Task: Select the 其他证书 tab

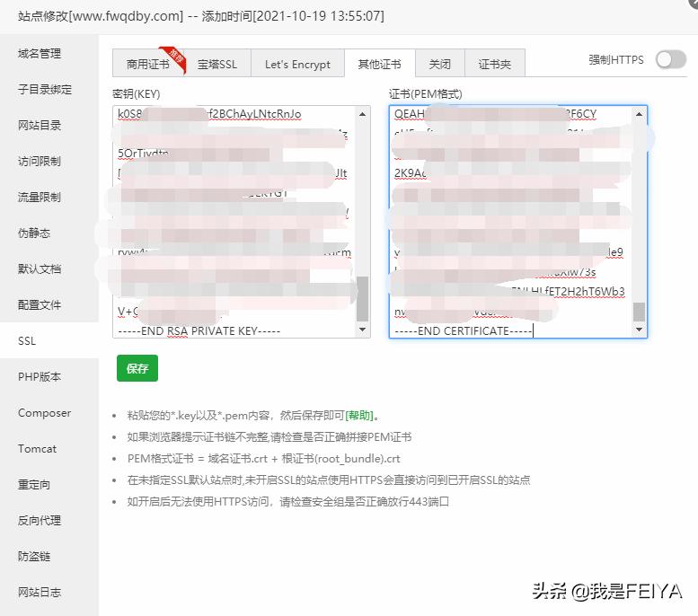Action: point(380,64)
